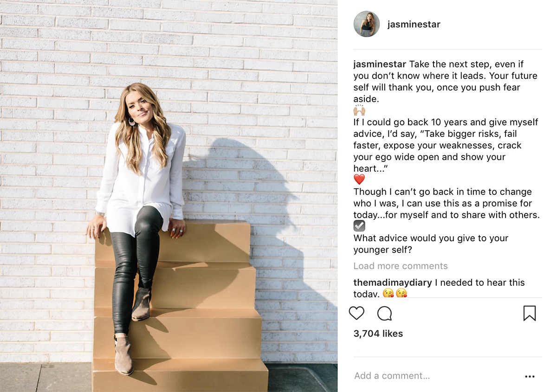
Task: Open the comment speech bubble icon
Action: point(384,314)
